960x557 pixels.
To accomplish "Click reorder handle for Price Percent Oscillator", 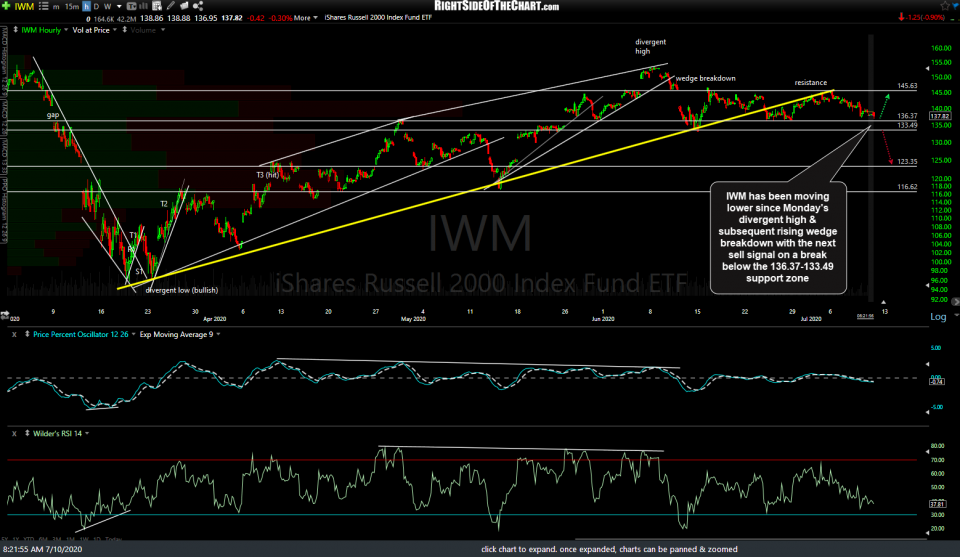I will click(x=27, y=334).
